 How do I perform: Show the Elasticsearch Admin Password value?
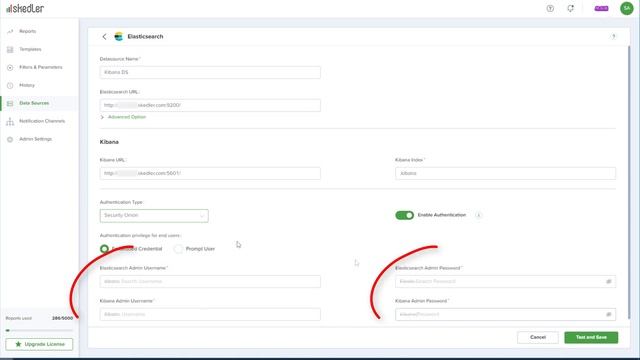(x=609, y=281)
